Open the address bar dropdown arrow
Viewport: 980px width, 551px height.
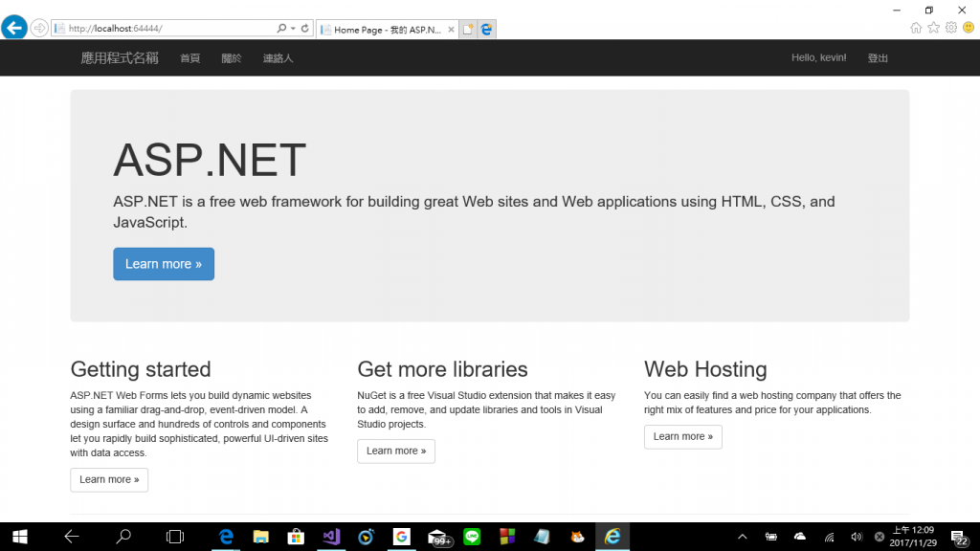pos(293,28)
